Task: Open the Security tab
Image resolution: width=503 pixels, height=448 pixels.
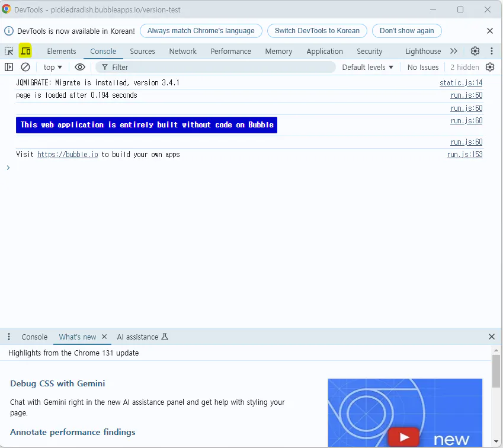Action: pos(370,52)
